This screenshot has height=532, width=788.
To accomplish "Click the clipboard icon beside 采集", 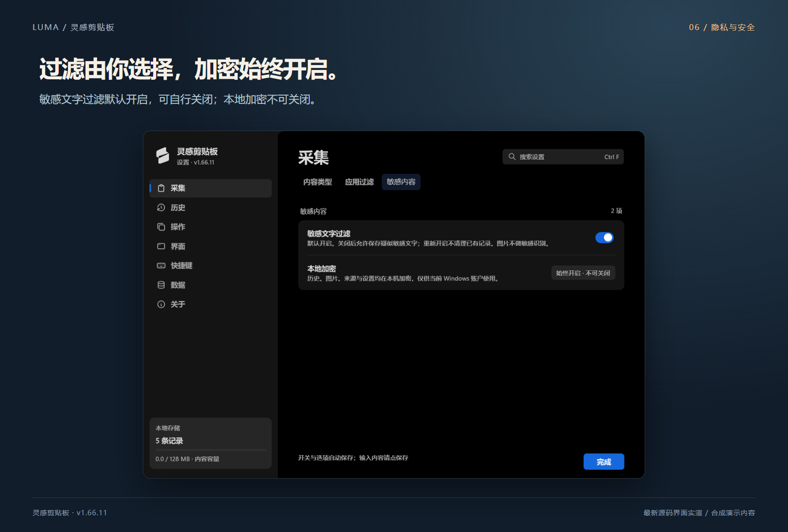I will 161,188.
